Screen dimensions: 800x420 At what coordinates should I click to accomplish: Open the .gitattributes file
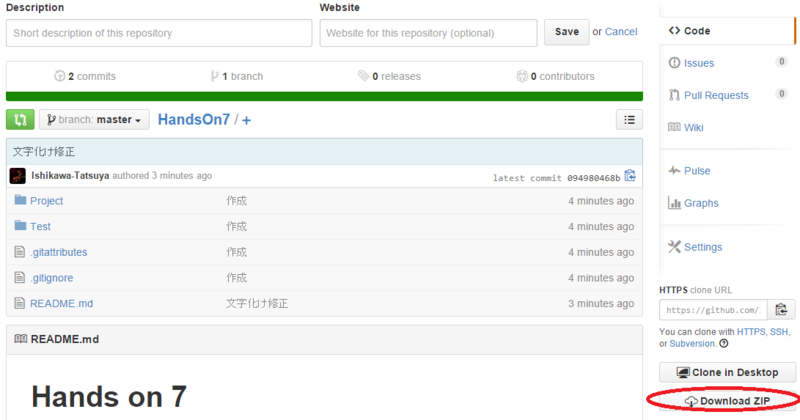[59, 252]
